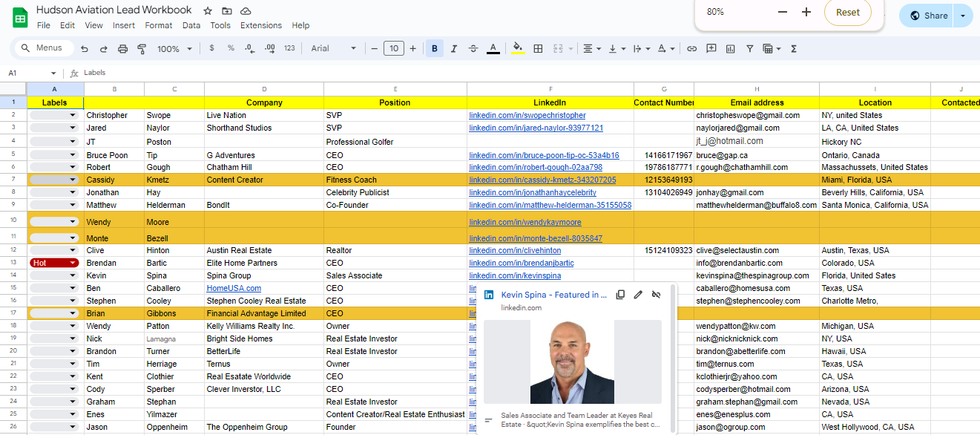Search the Menus box
This screenshot has width=980, height=435.
(x=44, y=48)
